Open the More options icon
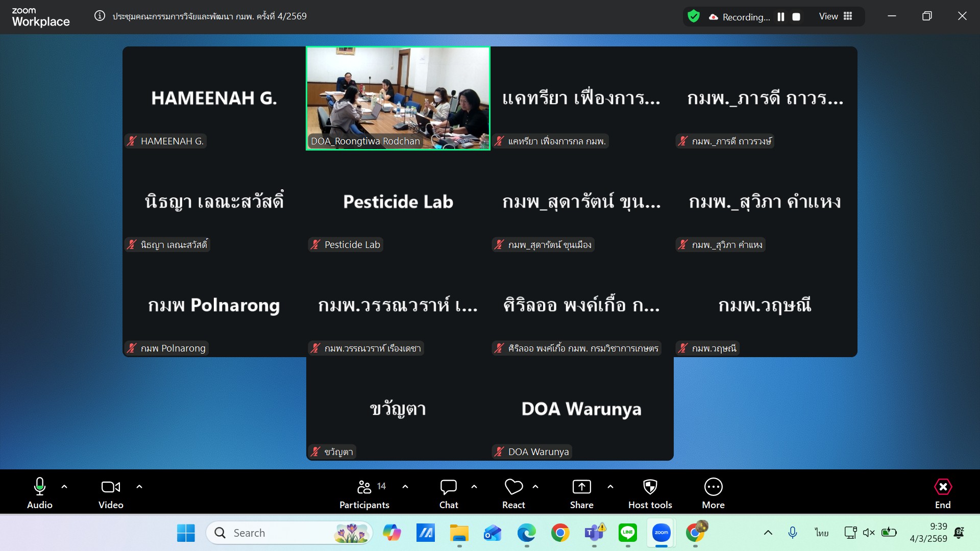This screenshot has height=551, width=980. coord(713,488)
